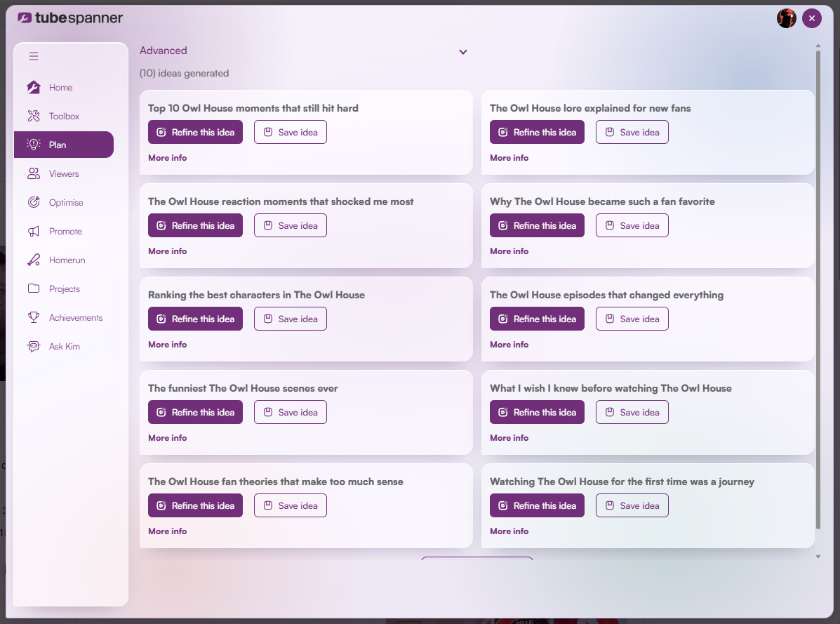More info on 'What I wish I knew'
This screenshot has width=840, height=624.
[x=509, y=438]
